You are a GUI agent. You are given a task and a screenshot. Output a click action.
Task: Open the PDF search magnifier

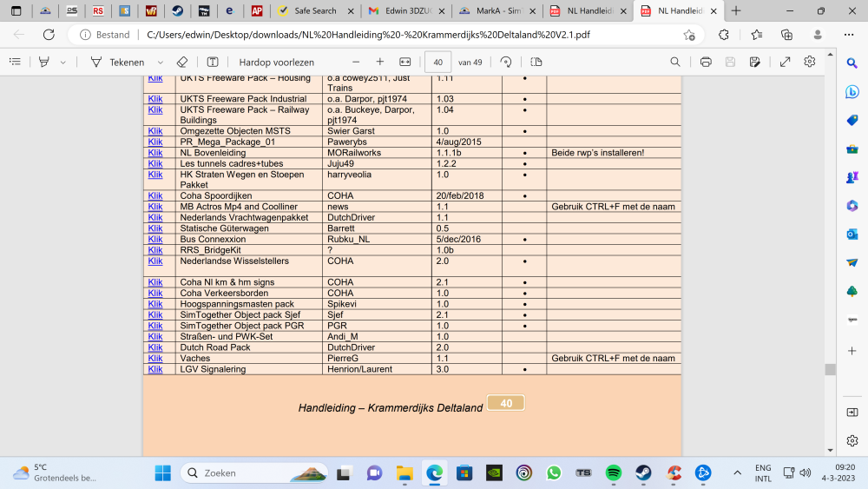tap(675, 62)
